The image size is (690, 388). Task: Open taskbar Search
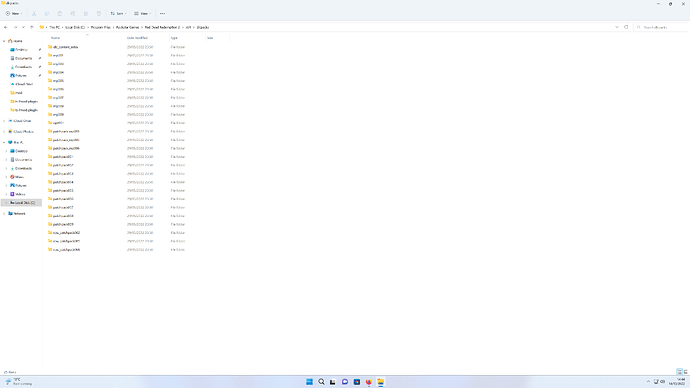[x=321, y=382]
